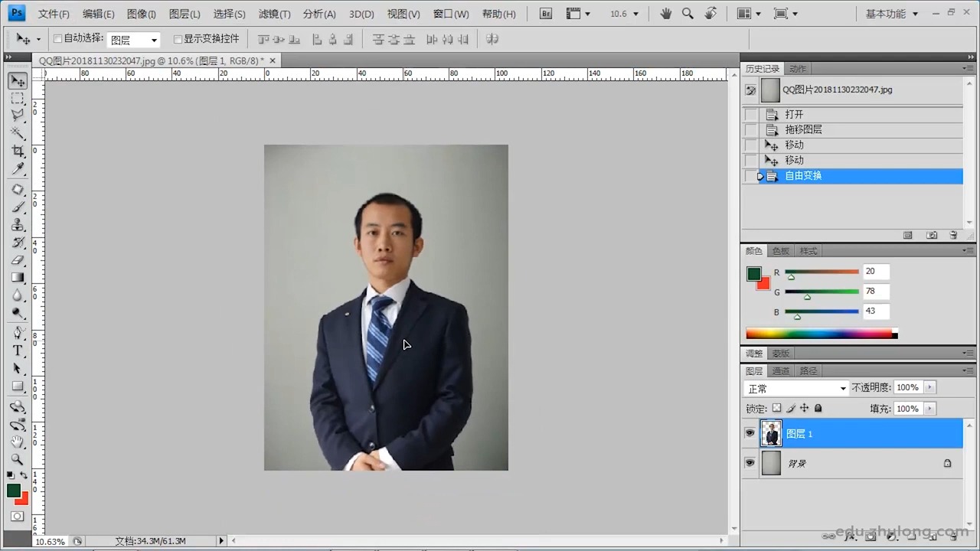Click the R value field
This screenshot has width=980, height=551.
(876, 272)
